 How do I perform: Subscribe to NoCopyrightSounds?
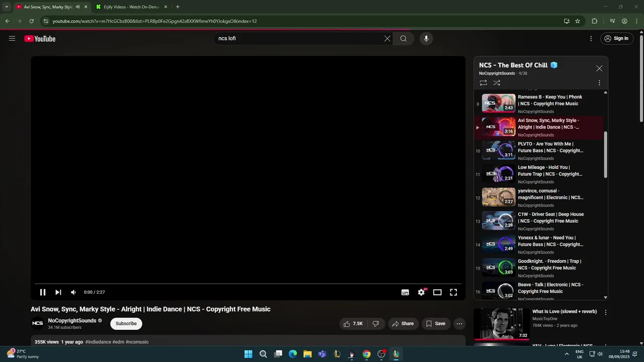pos(126,324)
